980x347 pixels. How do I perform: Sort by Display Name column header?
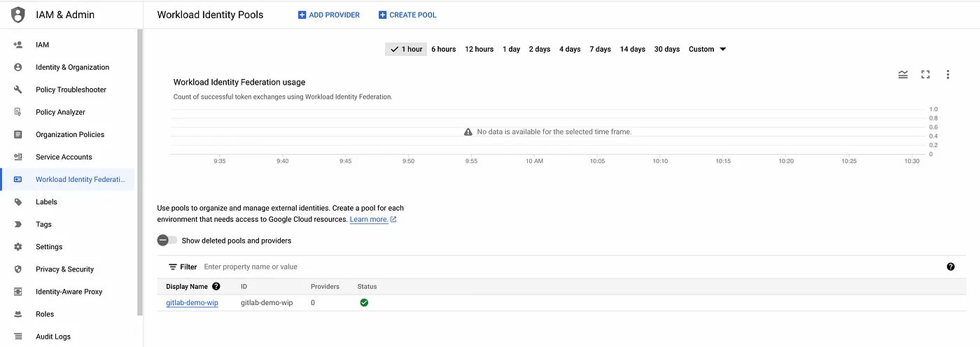point(187,286)
